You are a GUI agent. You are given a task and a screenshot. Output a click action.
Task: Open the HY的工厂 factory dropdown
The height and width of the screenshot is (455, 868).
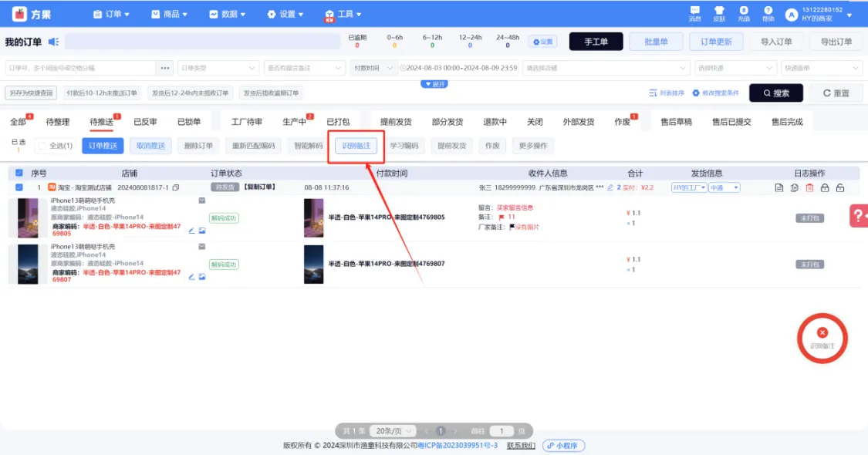[687, 187]
